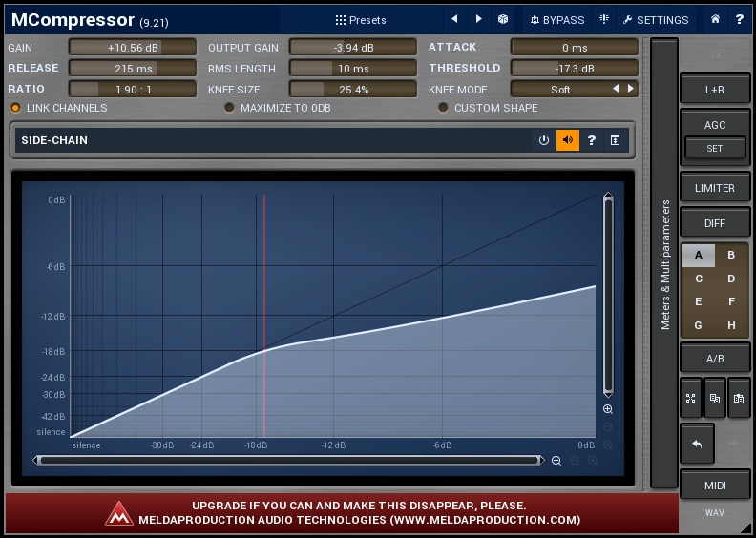Toggle BYPASS in the top bar
The image size is (756, 538).
click(557, 20)
